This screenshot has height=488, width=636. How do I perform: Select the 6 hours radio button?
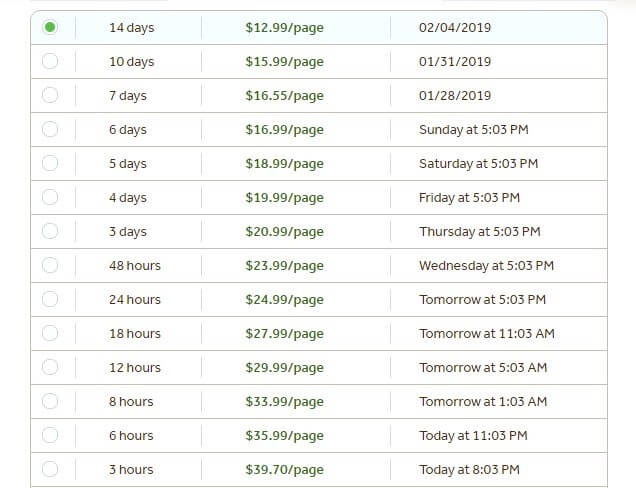pyautogui.click(x=50, y=435)
